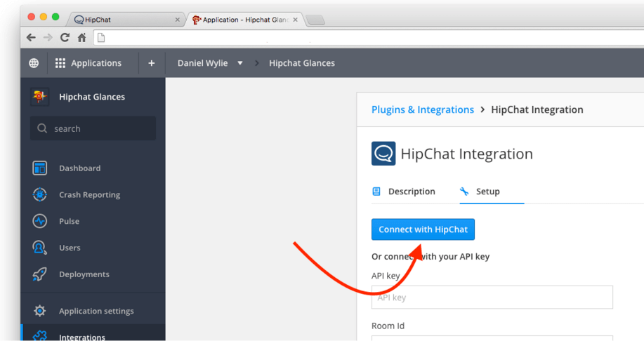Click Hipchat Glances in breadcrumb
Viewport: 644px width, 341px height.
coord(302,63)
